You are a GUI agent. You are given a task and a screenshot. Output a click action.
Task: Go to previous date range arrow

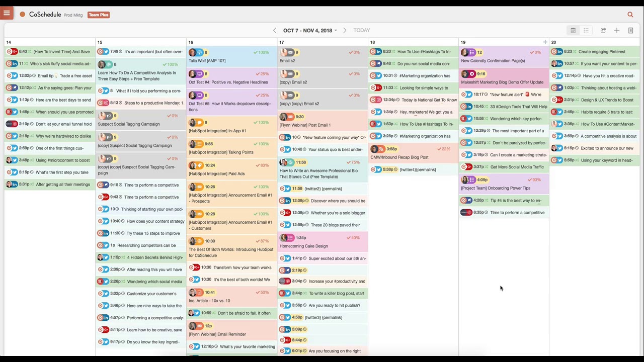[x=274, y=31]
